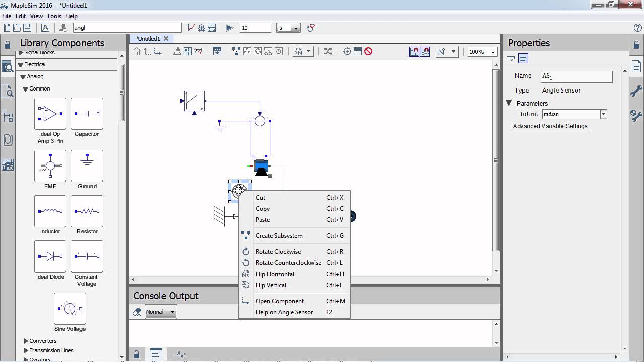This screenshot has width=644, height=362.
Task: Open the simulation time unit dropdown
Action: point(296,28)
